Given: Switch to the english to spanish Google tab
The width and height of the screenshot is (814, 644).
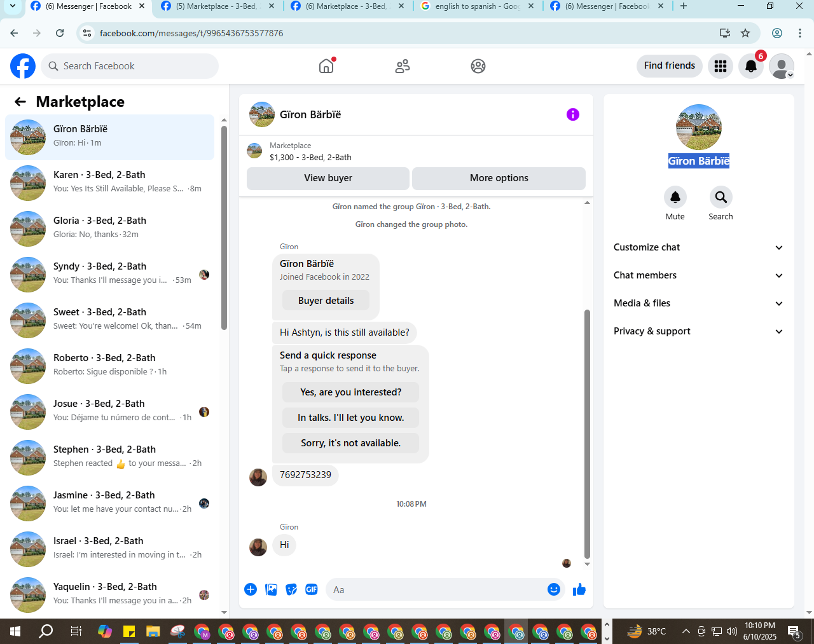Looking at the screenshot, I should [x=478, y=6].
